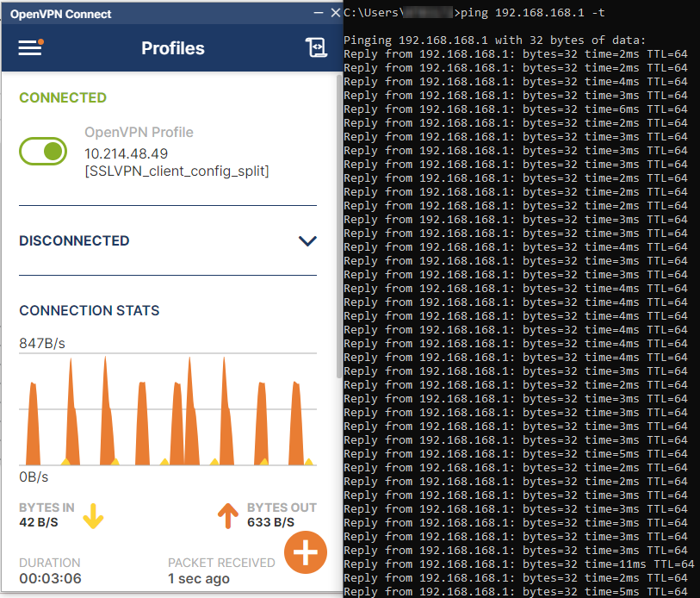700x598 pixels.
Task: Click the ping reply with time=6ms
Action: [x=516, y=109]
